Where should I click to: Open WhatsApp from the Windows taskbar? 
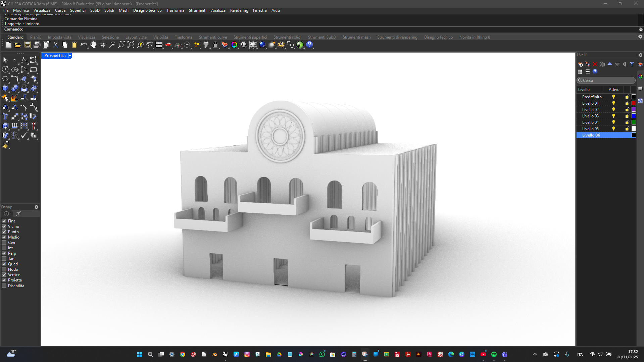[322, 354]
